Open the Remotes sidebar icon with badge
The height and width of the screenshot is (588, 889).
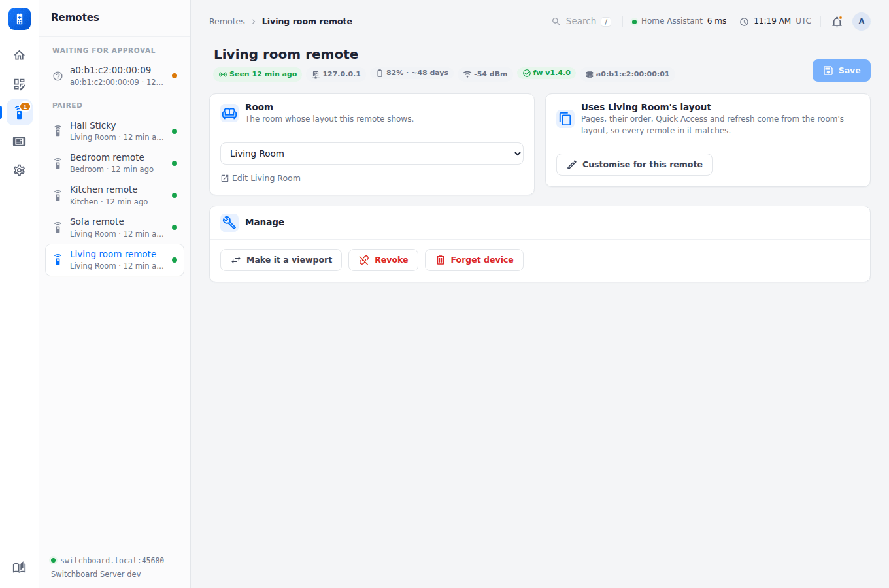[20, 112]
